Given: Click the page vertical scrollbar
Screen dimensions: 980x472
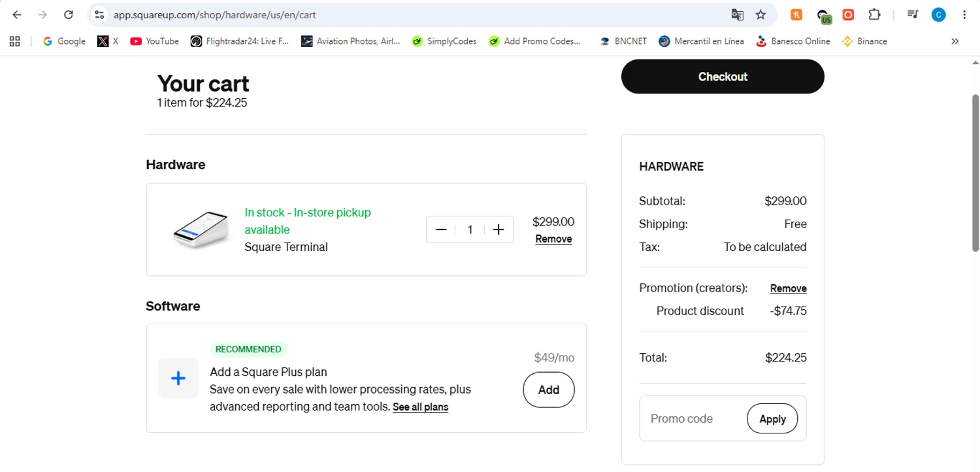Looking at the screenshot, I should pos(975,173).
